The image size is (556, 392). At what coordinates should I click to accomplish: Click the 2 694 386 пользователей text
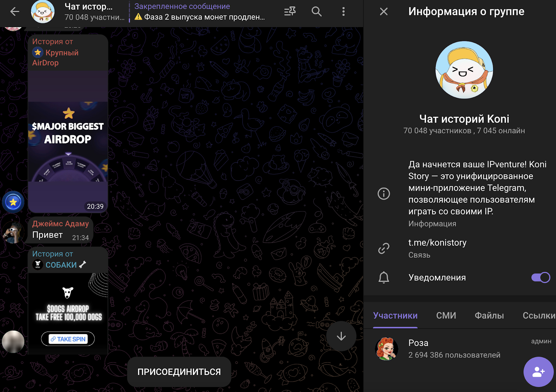point(455,355)
